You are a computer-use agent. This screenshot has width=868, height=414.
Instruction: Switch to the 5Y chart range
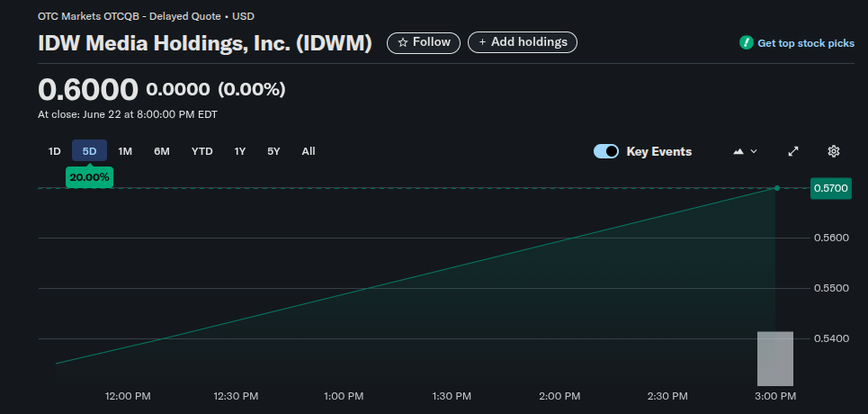[x=273, y=151]
